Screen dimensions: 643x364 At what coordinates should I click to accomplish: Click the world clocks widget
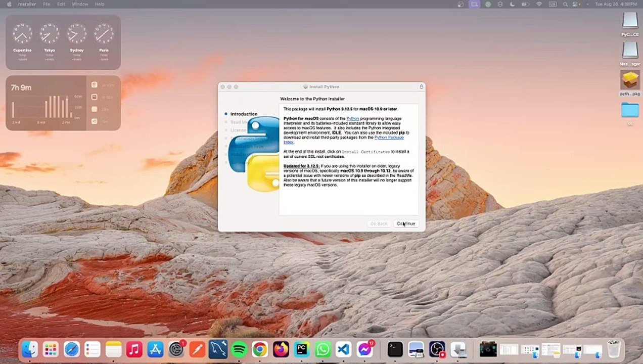pyautogui.click(x=63, y=42)
